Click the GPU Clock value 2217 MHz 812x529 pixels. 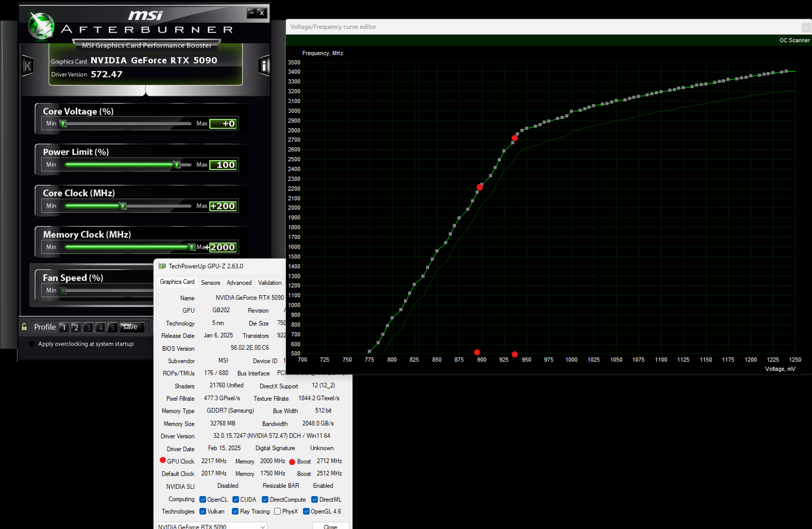tap(214, 461)
